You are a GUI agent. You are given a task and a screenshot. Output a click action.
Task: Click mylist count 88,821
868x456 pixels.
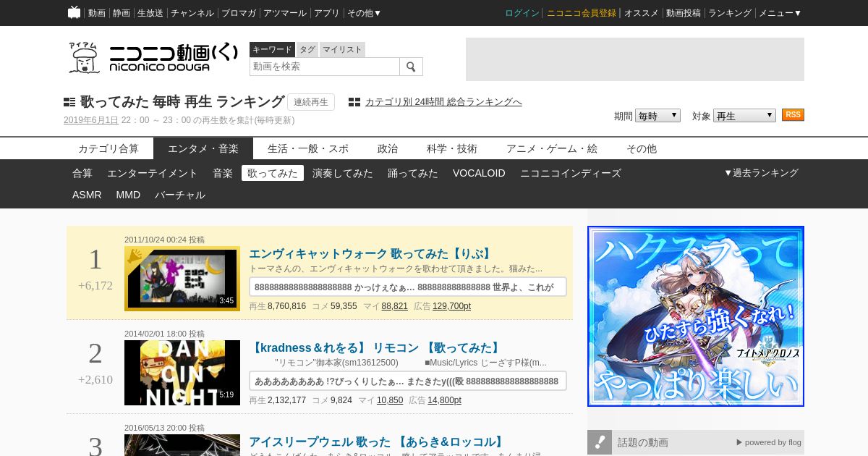[x=395, y=306]
